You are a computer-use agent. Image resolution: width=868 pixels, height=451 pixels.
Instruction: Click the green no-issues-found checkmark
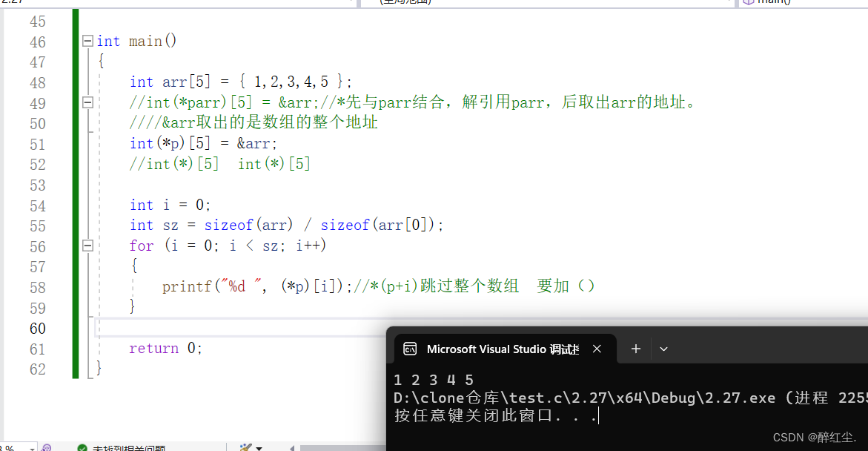pyautogui.click(x=82, y=448)
